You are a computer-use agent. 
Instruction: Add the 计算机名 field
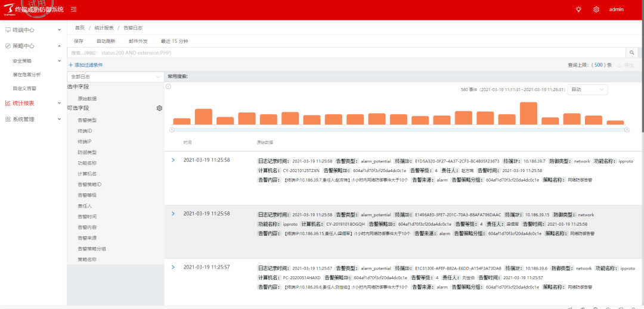click(87, 174)
